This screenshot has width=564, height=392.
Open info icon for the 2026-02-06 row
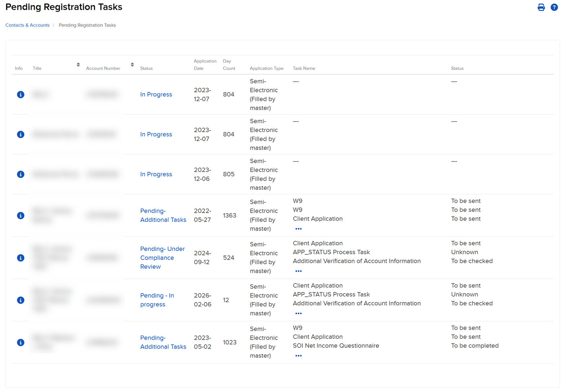coord(20,300)
